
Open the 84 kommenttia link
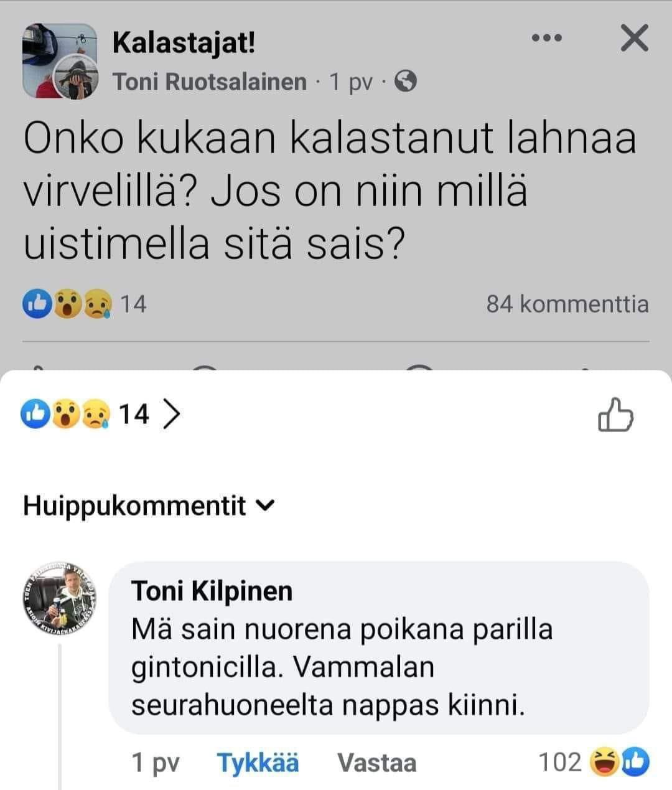[567, 304]
